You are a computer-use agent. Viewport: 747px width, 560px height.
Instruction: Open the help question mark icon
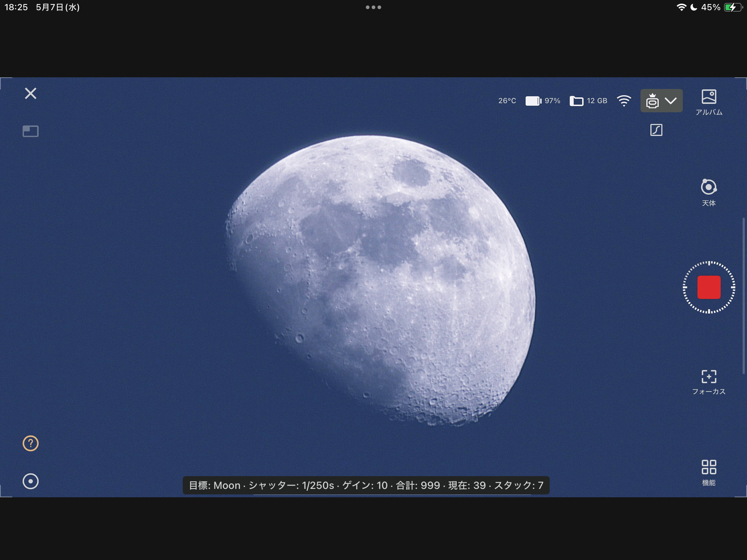coord(31,443)
